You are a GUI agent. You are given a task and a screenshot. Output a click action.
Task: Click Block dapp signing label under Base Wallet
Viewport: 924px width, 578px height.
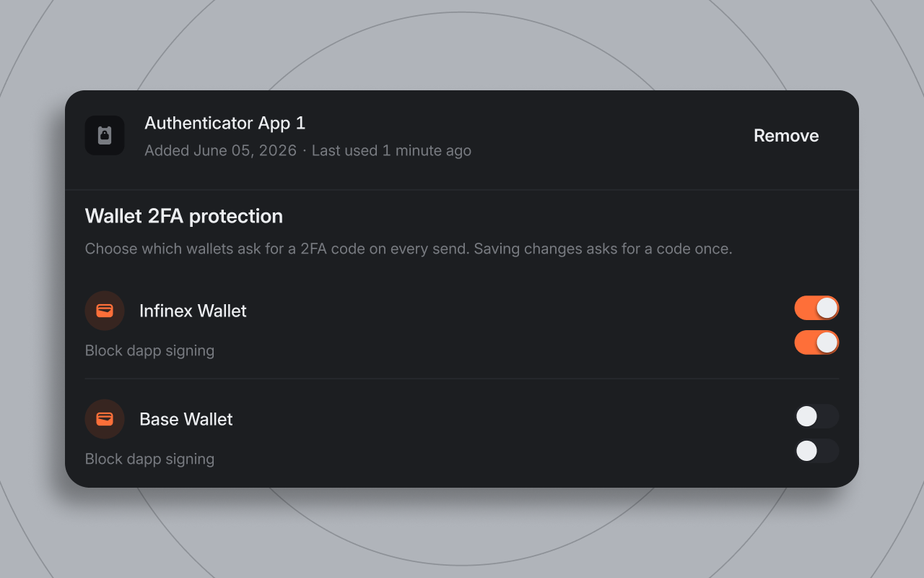tap(149, 459)
